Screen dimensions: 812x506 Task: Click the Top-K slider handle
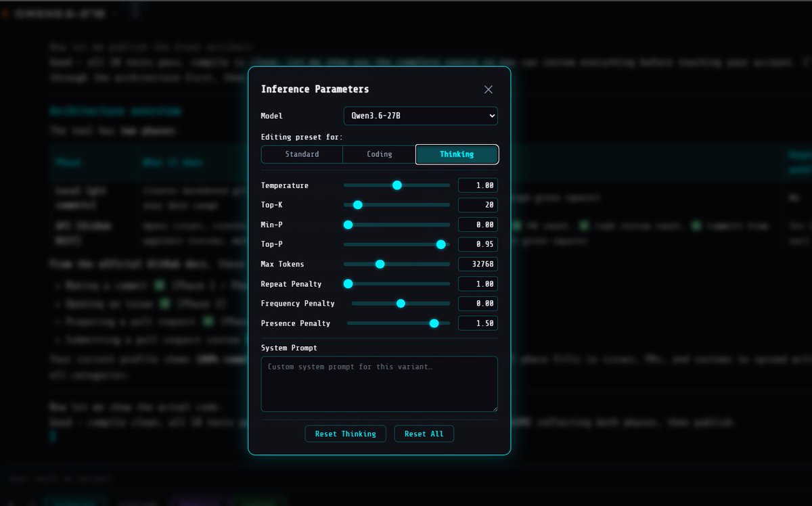[358, 205]
